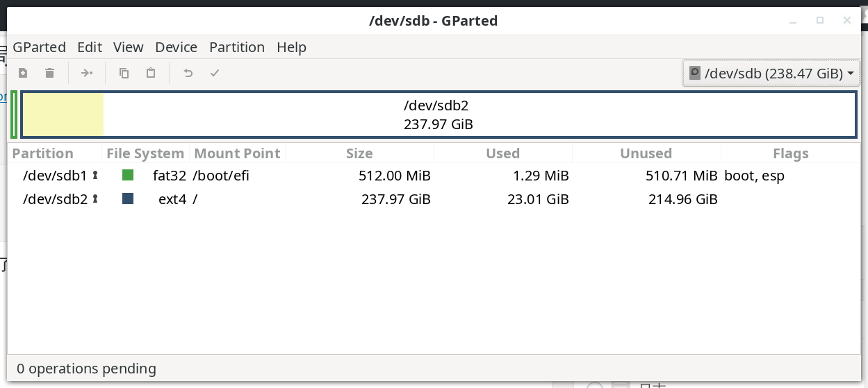Click the key icon beside /dev/sdb2
Image resolution: width=868 pixels, height=388 pixels.
[95, 199]
